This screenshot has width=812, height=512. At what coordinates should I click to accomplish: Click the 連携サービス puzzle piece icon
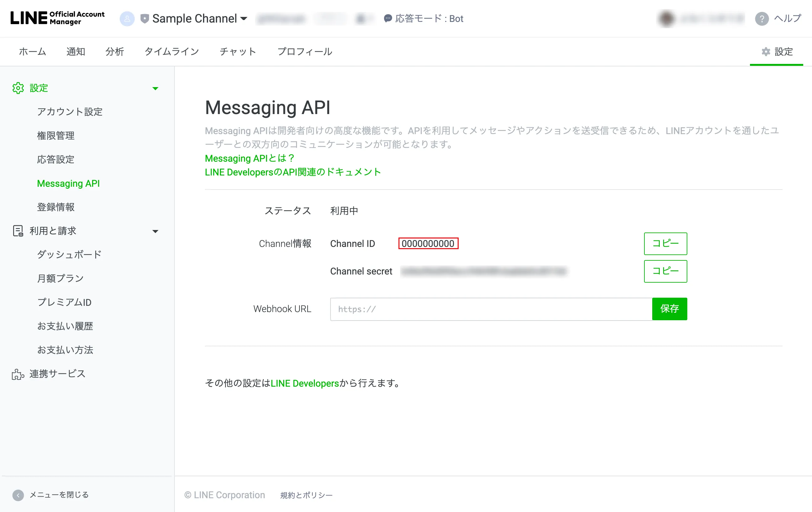point(18,374)
